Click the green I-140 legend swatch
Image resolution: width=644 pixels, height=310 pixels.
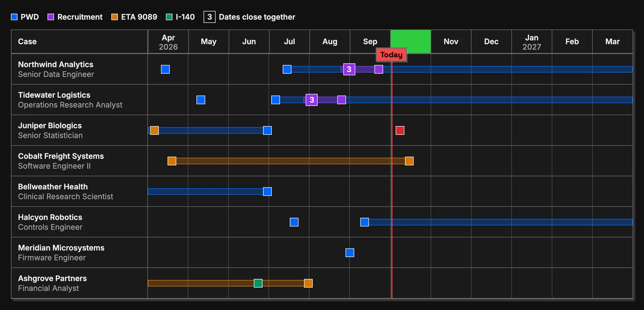coord(169,17)
